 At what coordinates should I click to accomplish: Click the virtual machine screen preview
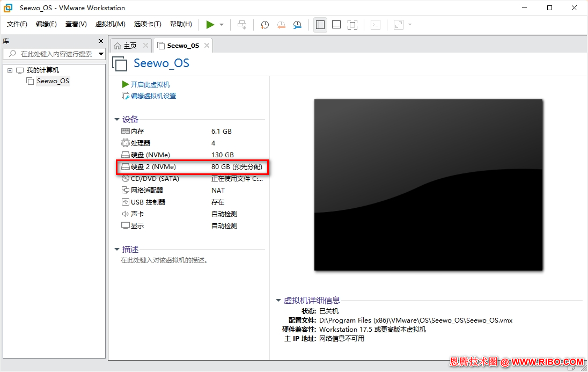(x=428, y=185)
